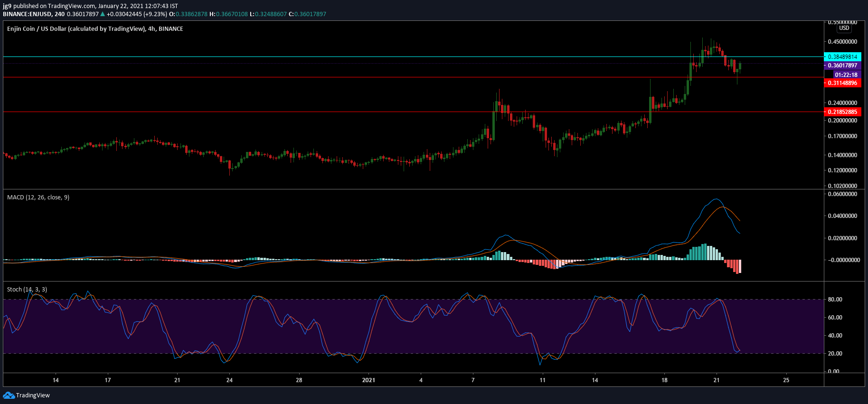Click the Stoch (14, 3, 3) indicator legend
Screen dimensions: 868x404
point(27,289)
